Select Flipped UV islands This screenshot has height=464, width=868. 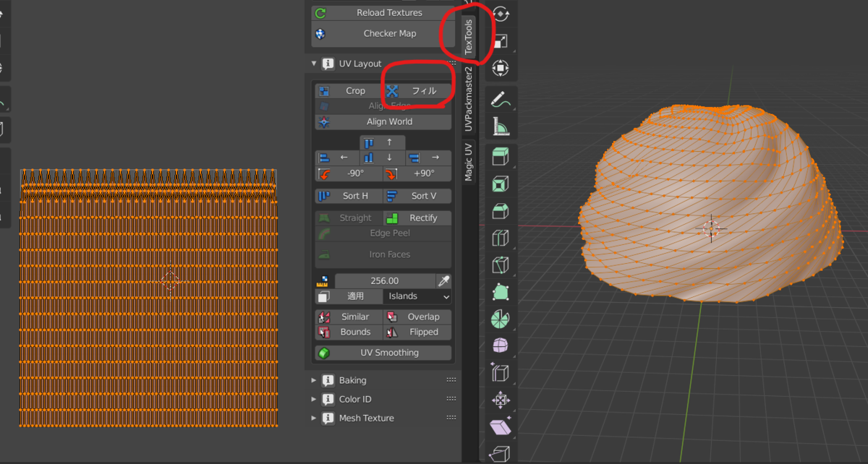pyautogui.click(x=417, y=332)
